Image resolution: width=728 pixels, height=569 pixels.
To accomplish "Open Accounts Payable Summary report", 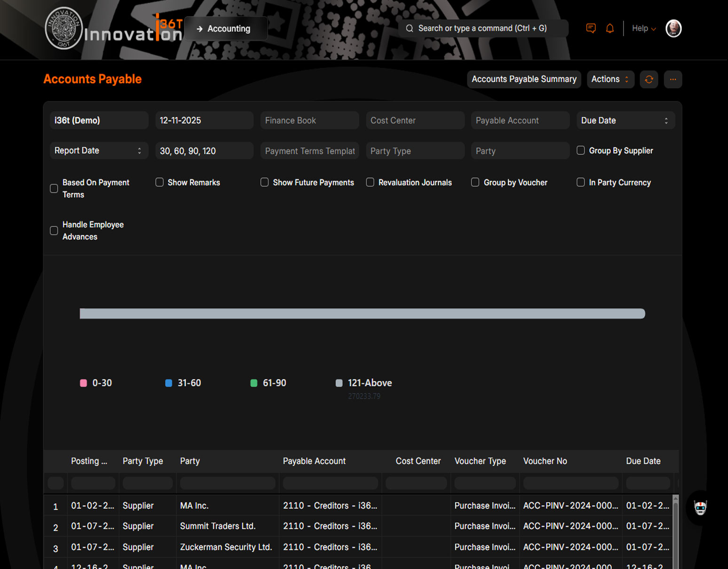I will point(523,79).
